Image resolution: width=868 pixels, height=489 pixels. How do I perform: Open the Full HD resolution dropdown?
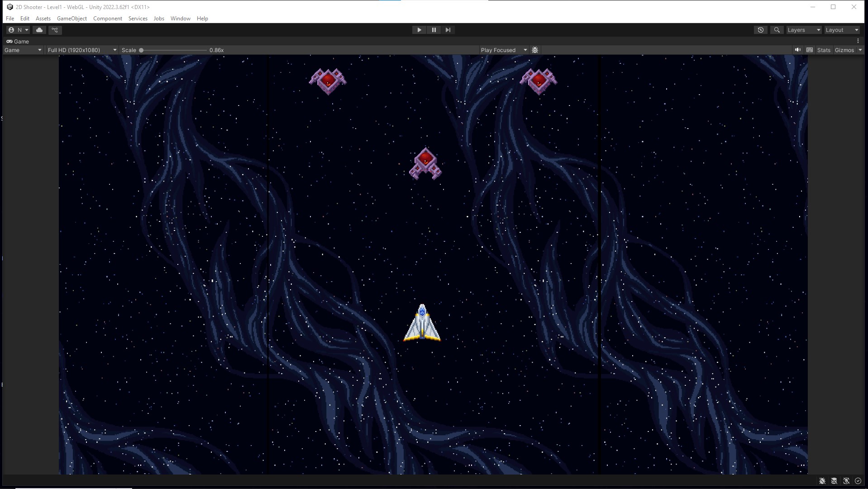[x=82, y=50]
